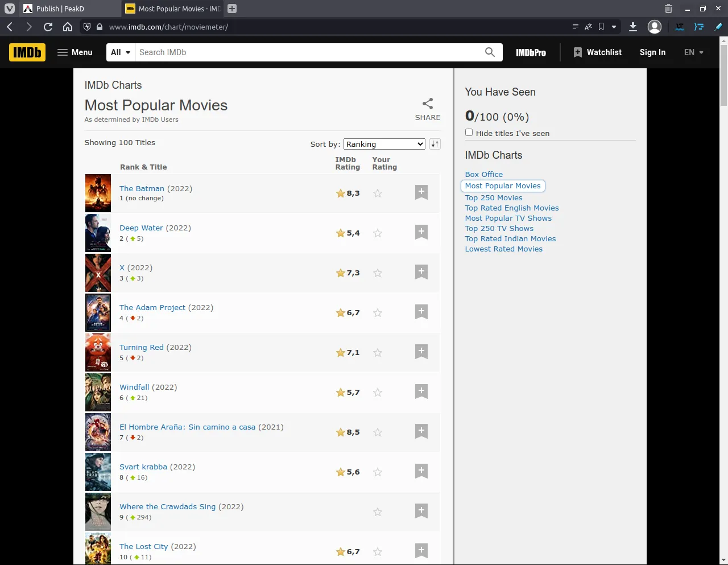Open the bookmark folder dropdown arrow

point(614,27)
